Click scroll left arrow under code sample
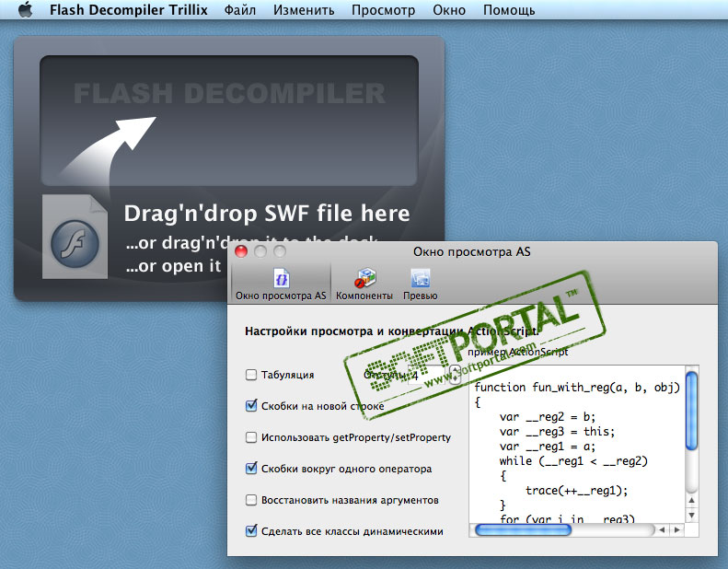This screenshot has width=728, height=569. point(662,530)
